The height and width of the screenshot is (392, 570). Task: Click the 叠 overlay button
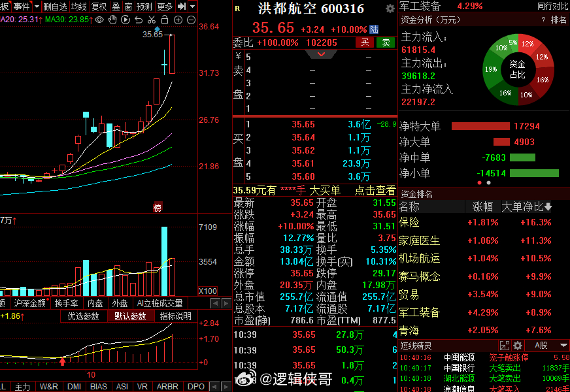[116, 6]
